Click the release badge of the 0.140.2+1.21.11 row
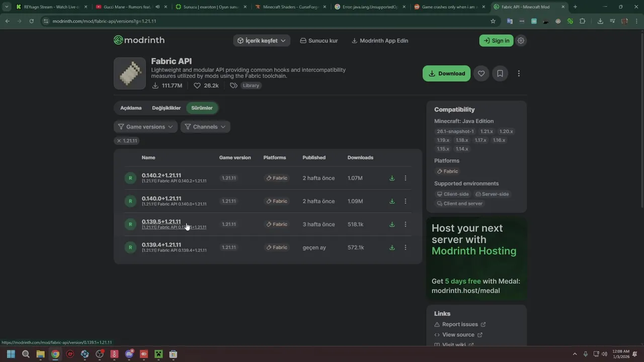The height and width of the screenshot is (362, 644). pos(130,178)
